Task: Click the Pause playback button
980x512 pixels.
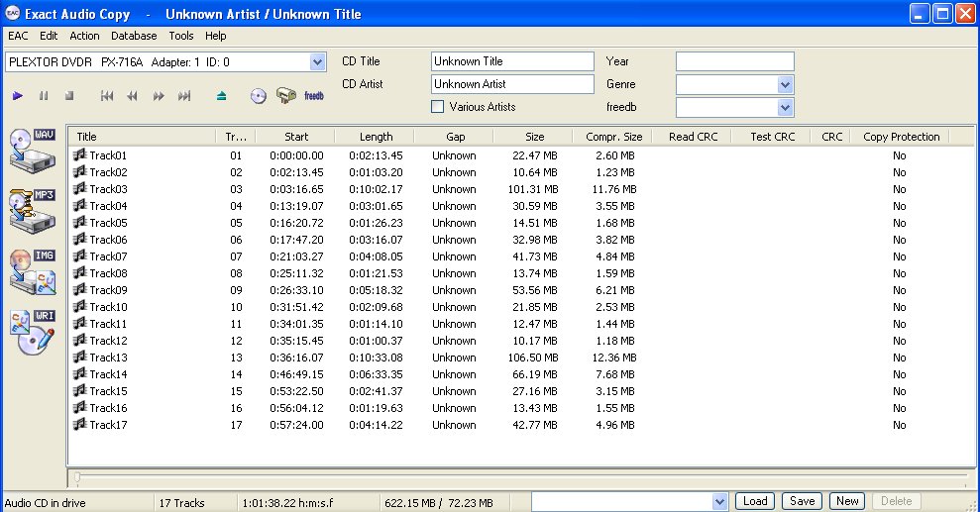Action: tap(44, 95)
